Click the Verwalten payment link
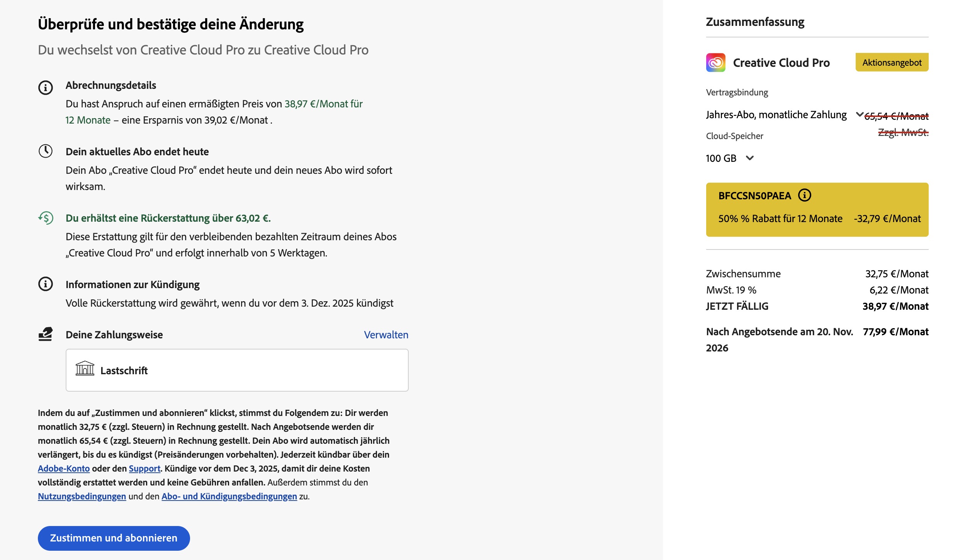 (386, 335)
